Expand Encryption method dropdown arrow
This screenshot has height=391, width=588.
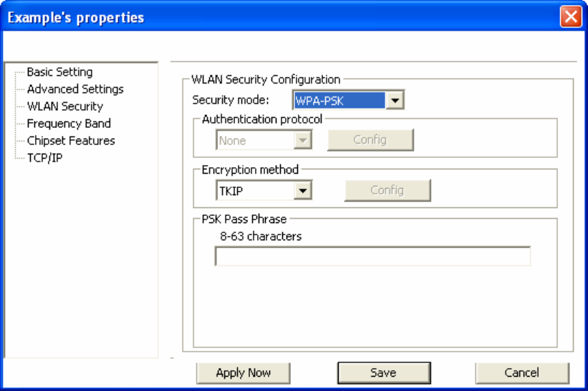303,191
